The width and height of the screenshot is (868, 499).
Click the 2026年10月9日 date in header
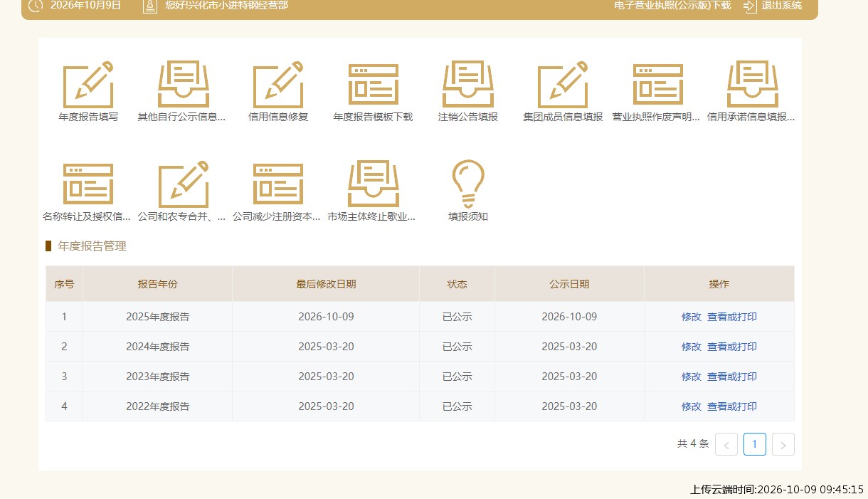86,5
